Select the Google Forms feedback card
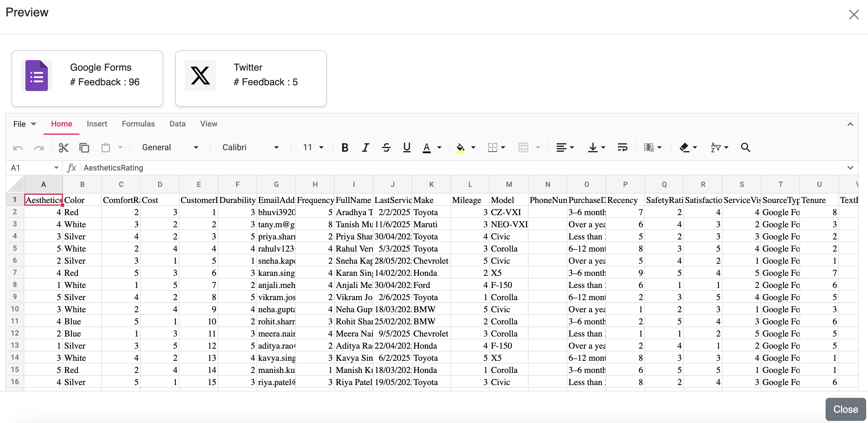Viewport: 868px width, 423px height. pos(87,78)
